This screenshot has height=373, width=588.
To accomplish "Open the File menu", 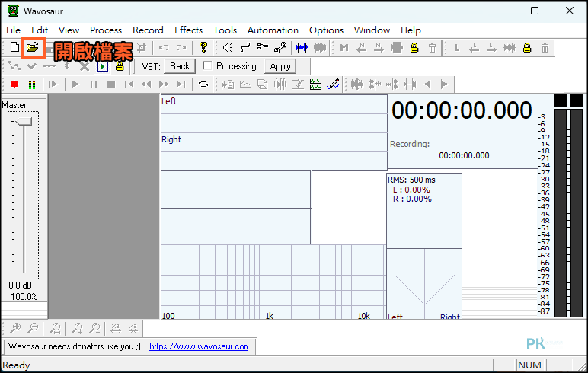I will (x=14, y=30).
